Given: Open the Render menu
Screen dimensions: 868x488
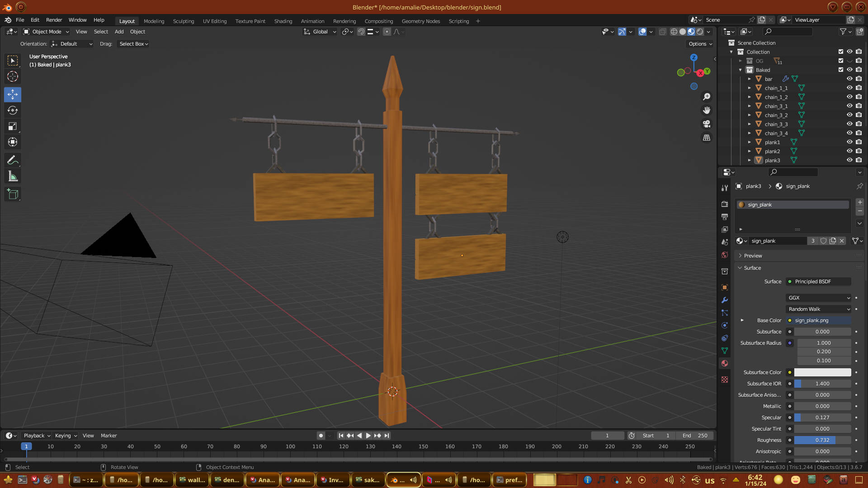Looking at the screenshot, I should click(x=54, y=20).
